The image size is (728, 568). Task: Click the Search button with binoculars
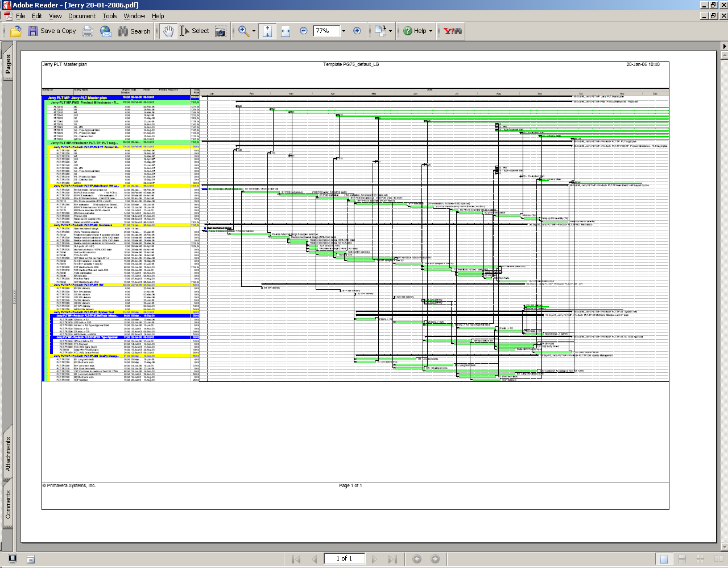pos(134,31)
